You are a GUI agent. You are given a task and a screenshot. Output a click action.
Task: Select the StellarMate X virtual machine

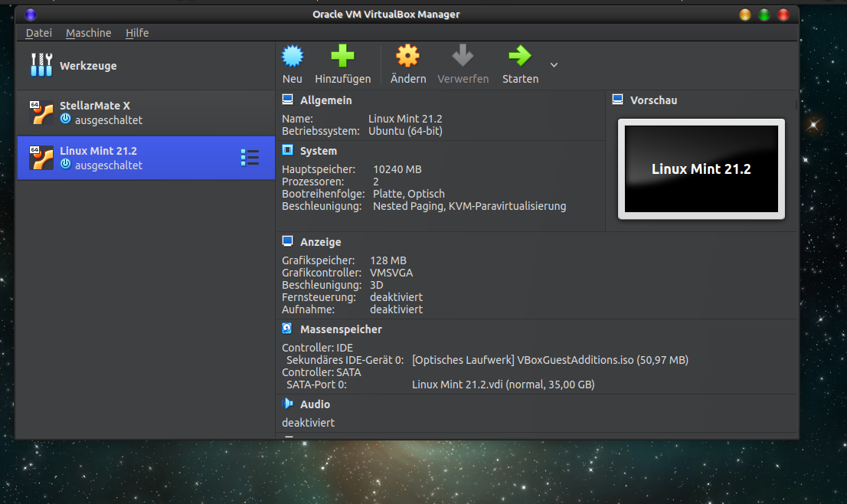(x=146, y=113)
